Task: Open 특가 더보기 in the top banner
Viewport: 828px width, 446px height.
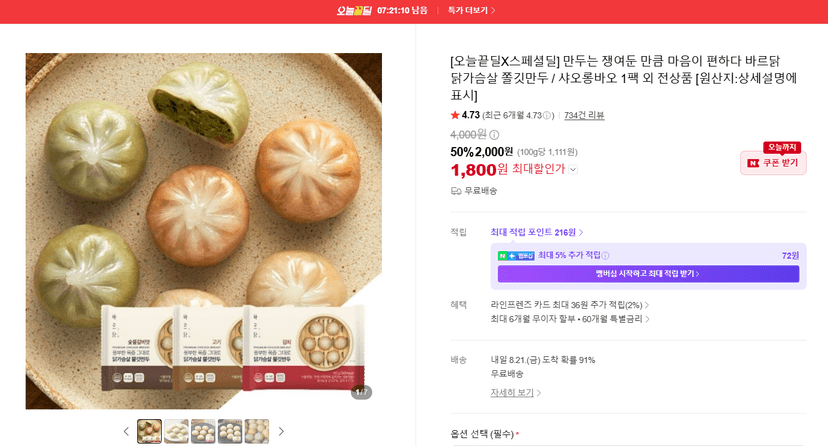Action: point(471,10)
